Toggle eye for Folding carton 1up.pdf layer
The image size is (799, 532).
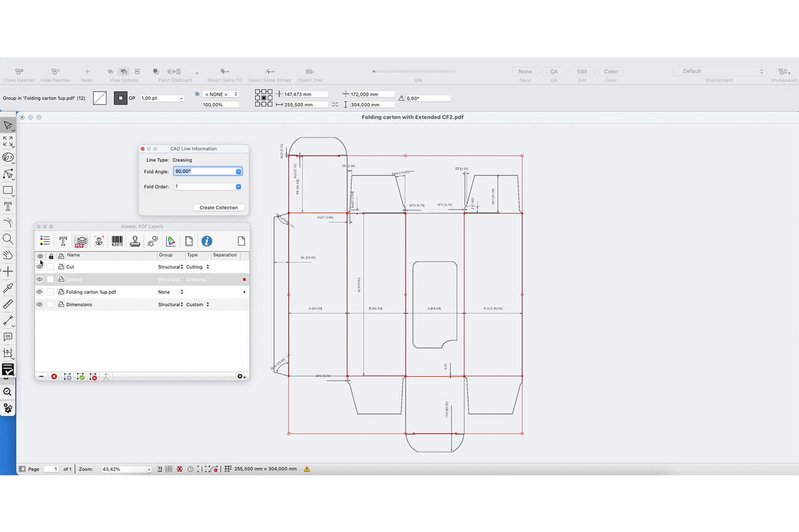coord(40,292)
